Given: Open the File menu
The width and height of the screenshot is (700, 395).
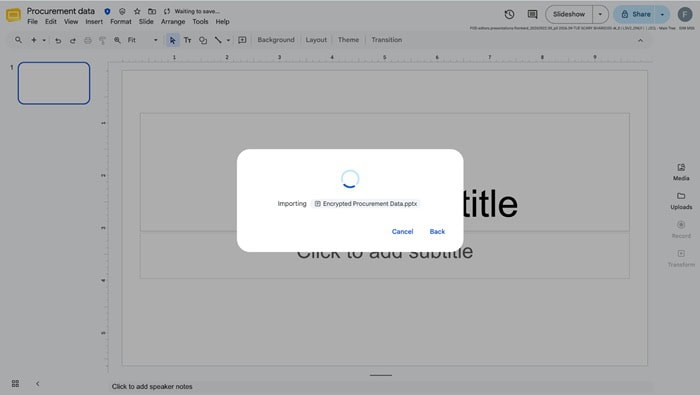Looking at the screenshot, I should click(32, 21).
